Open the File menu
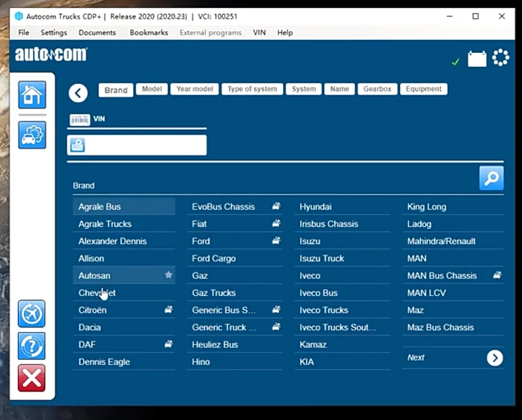 point(24,33)
